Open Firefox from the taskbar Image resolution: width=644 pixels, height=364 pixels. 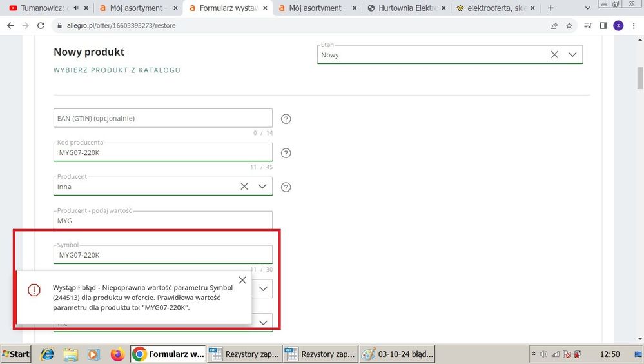(x=117, y=354)
